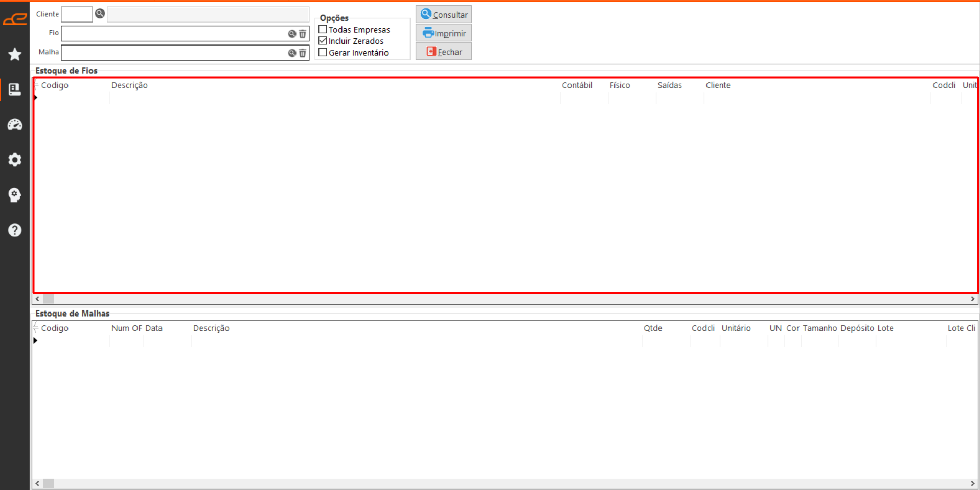
Task: Click the Fio field search icon
Action: coord(292,34)
